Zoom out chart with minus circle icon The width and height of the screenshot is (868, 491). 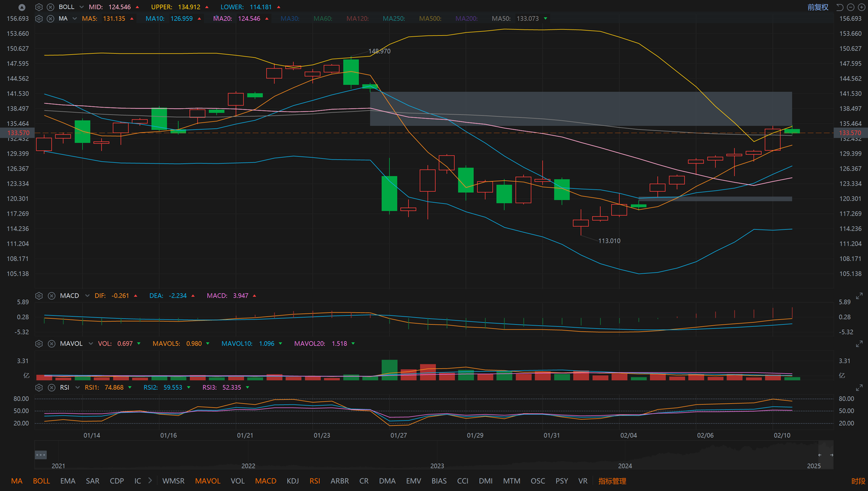[851, 7]
